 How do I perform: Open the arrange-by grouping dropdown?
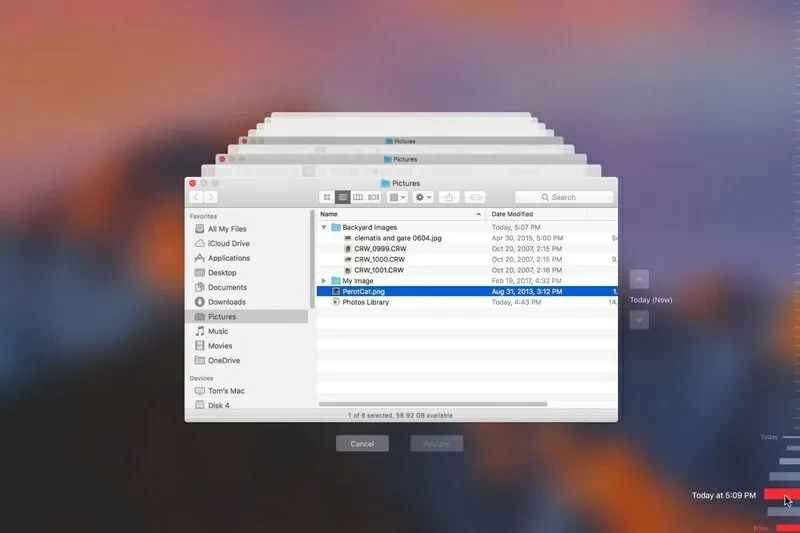point(397,197)
